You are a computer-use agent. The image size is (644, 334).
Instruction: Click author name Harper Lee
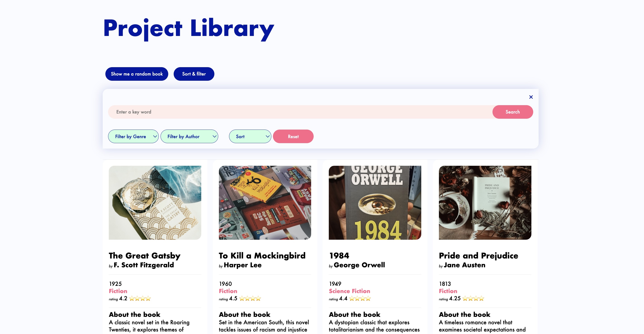[242, 265]
